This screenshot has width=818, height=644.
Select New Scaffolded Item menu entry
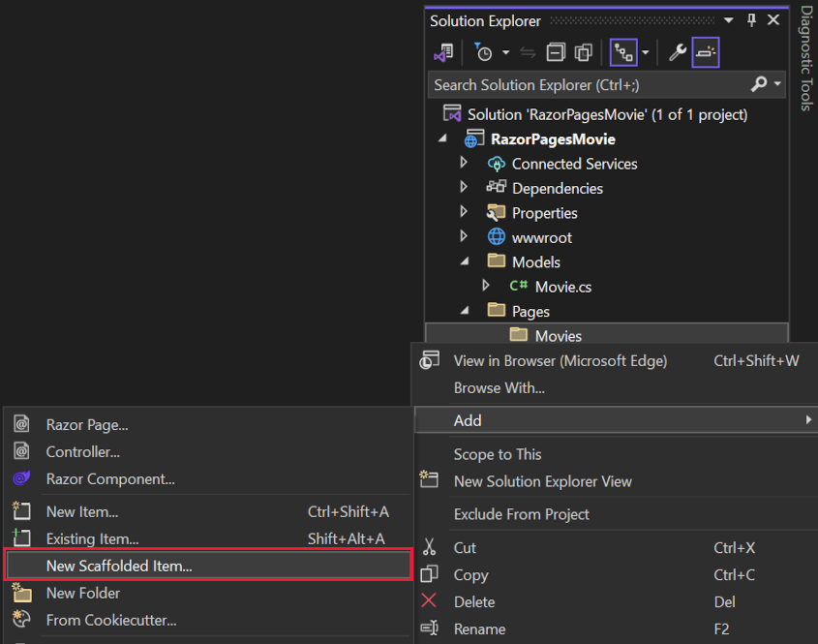click(118, 566)
